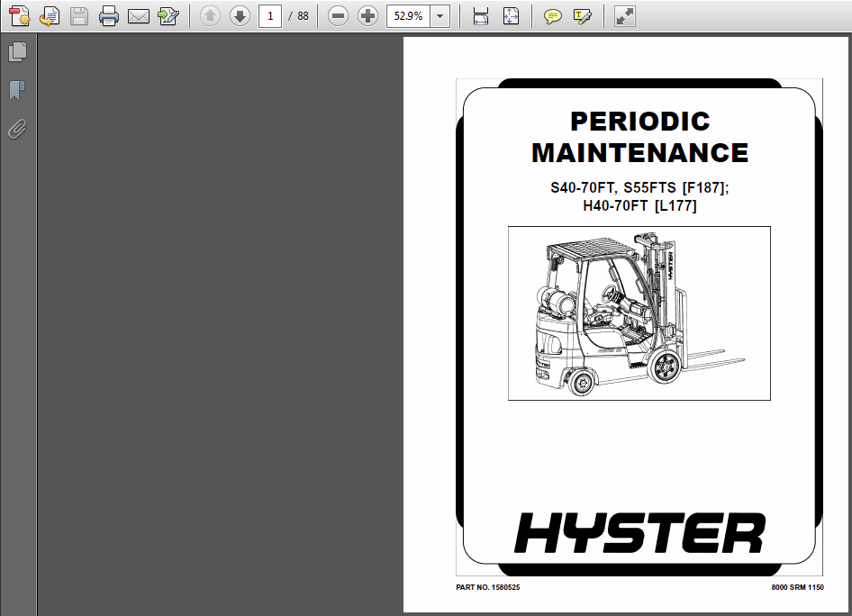The image size is (852, 616).
Task: Go to next page down arrow
Action: [x=240, y=16]
